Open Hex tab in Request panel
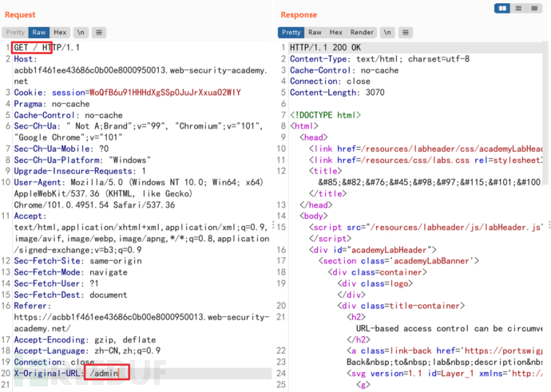This screenshot has width=551, height=392. click(x=61, y=33)
